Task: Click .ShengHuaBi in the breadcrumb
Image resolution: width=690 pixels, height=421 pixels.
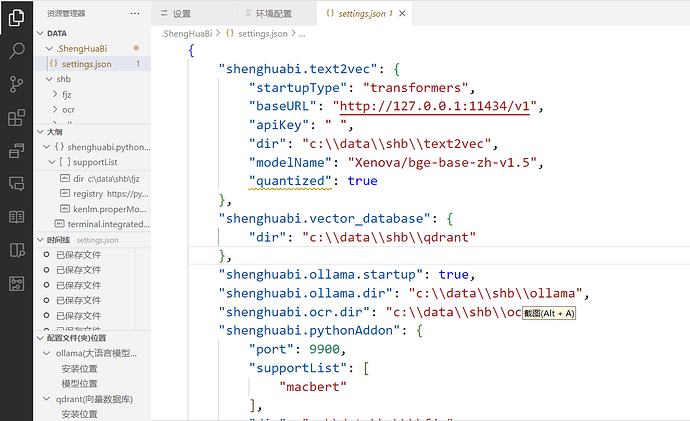Action: pos(187,33)
